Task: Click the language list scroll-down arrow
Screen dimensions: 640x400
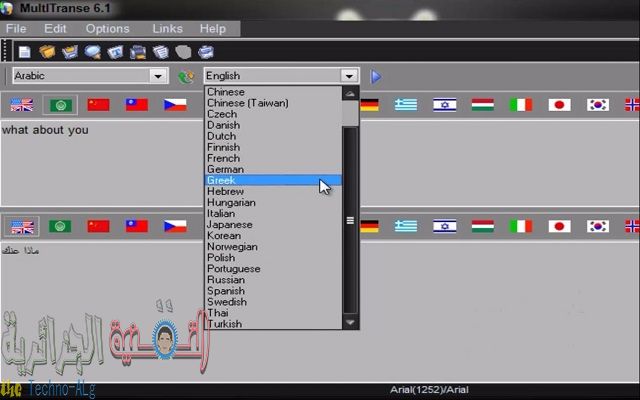Action: (x=350, y=322)
